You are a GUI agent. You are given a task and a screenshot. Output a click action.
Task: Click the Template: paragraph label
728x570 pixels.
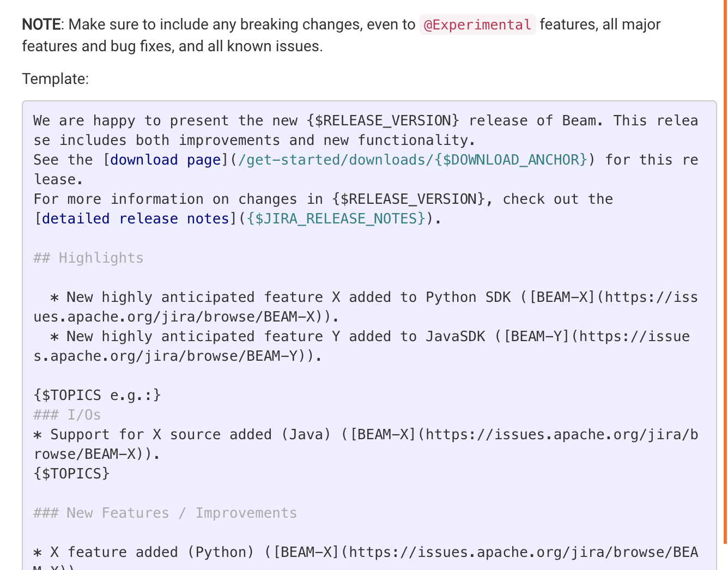pyautogui.click(x=55, y=79)
